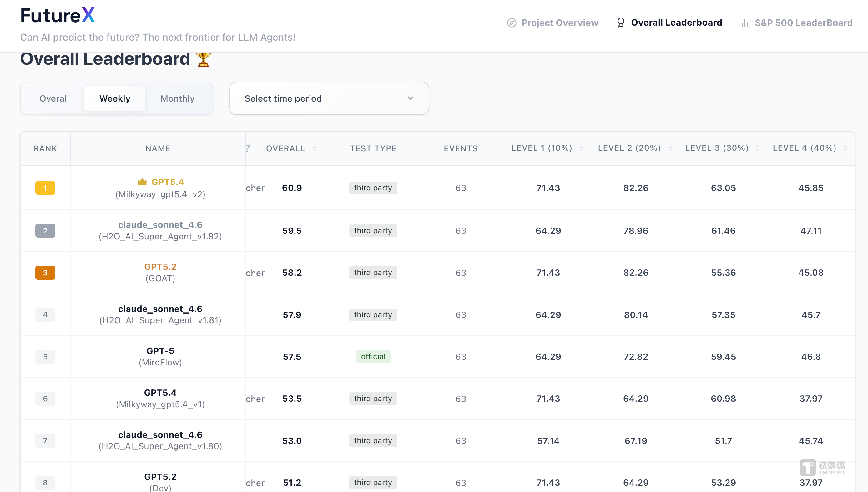Click the award ribbon icon beside Overall Leaderboard

tap(621, 23)
